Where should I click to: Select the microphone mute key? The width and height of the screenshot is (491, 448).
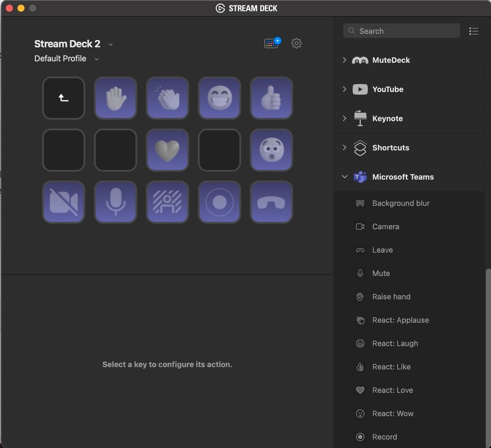115,202
